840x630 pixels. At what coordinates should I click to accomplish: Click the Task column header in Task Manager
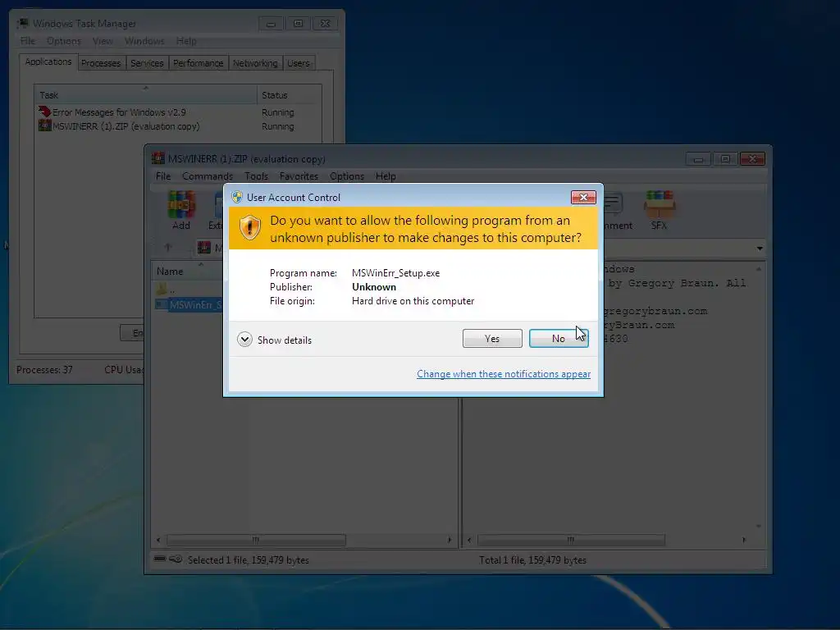146,95
